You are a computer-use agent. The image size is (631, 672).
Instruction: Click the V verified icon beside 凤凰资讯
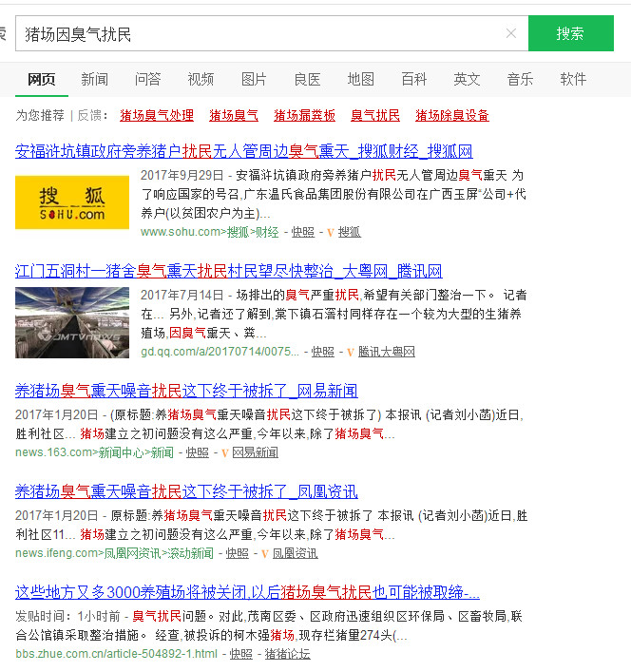coord(265,554)
